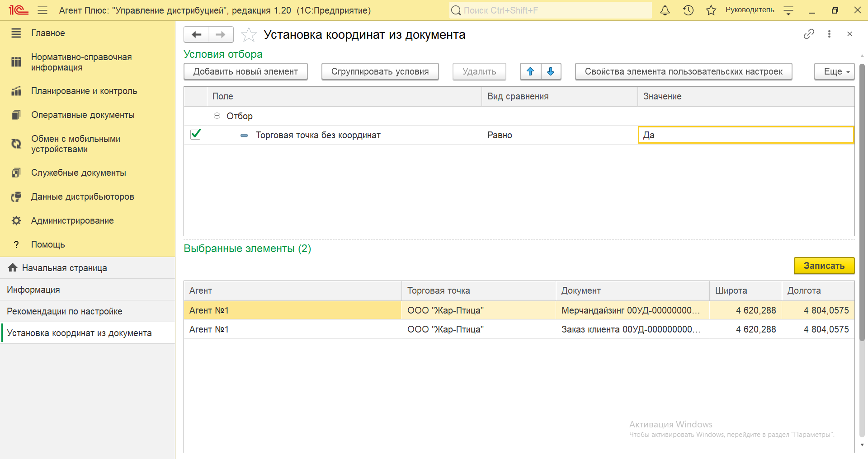Switch to 'Начальная страница' tab
Screen dimensions: 868x459
pos(64,268)
